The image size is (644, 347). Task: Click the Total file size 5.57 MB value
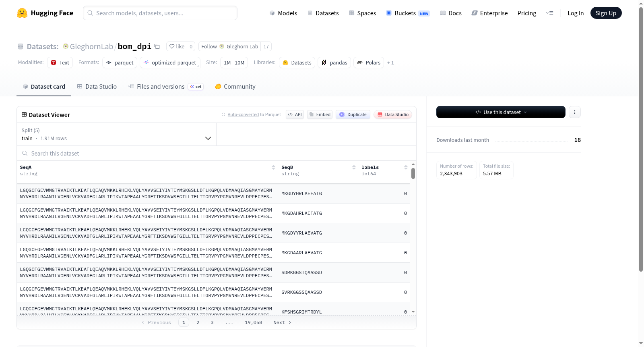tap(492, 174)
